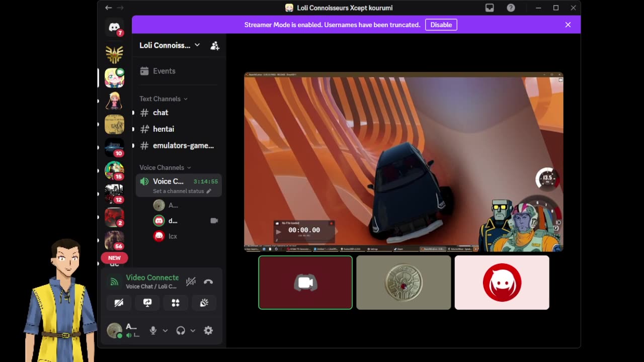644x362 pixels.
Task: Open the server icon with badge 12
Action: click(x=114, y=194)
